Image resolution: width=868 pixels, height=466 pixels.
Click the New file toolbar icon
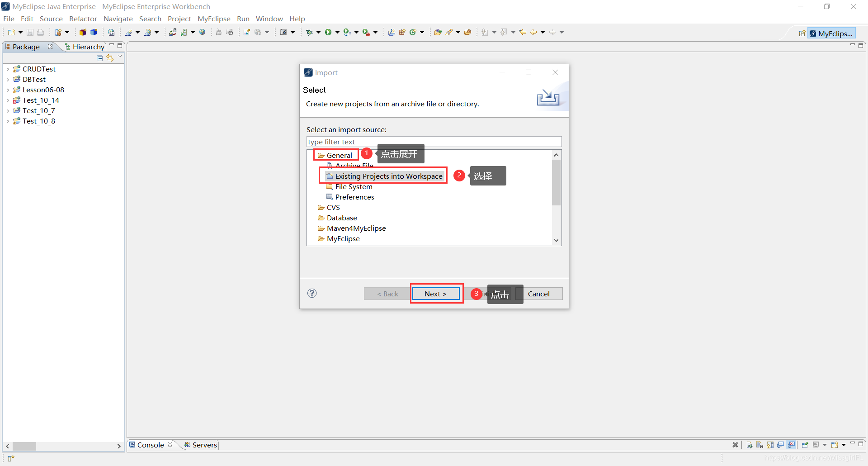click(x=11, y=32)
